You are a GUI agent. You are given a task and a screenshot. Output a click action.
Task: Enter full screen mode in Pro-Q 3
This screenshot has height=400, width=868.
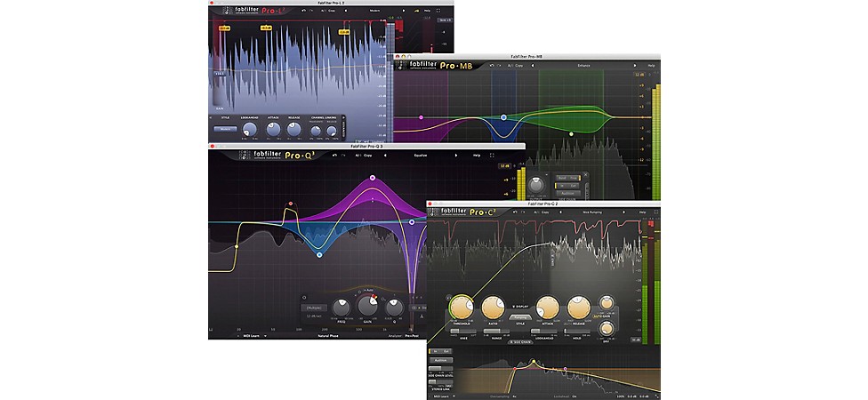492,156
